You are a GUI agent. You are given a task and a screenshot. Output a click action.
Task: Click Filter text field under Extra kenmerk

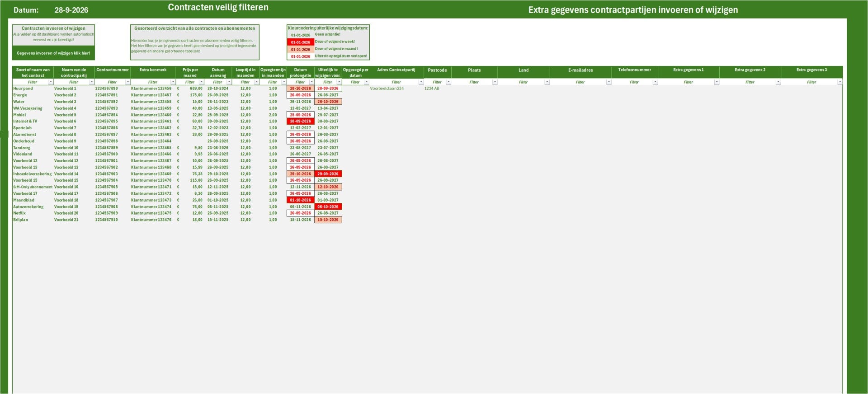click(153, 82)
